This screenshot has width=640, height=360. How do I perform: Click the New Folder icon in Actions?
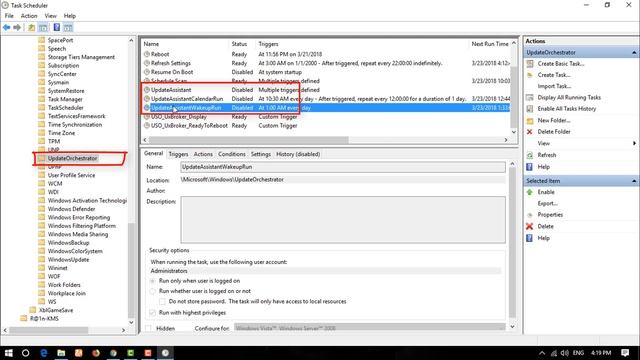[530, 120]
